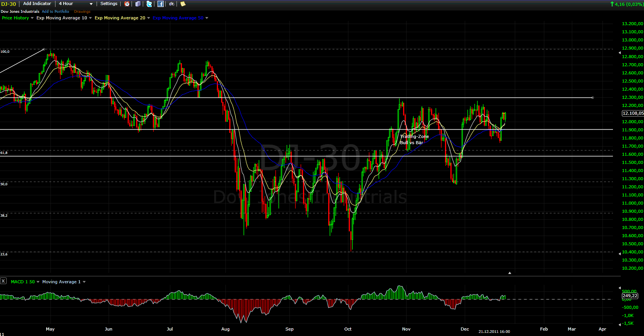This screenshot has width=644, height=336.
Task: Close the MACD indicator panel
Action: (3, 281)
